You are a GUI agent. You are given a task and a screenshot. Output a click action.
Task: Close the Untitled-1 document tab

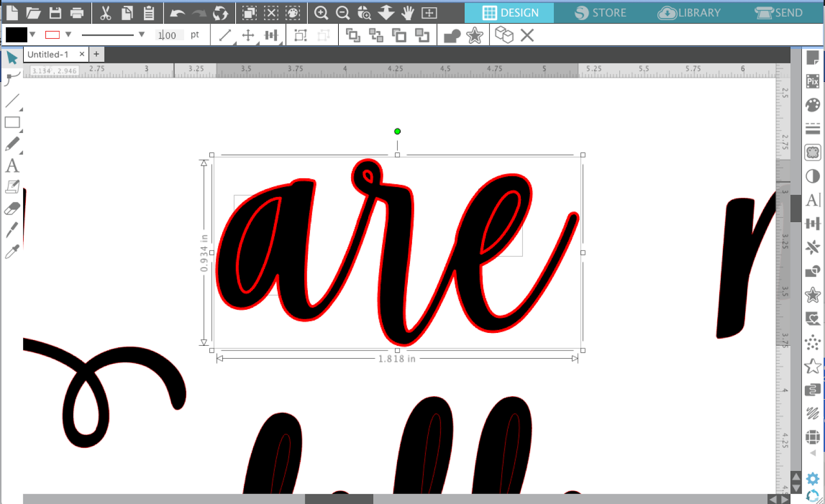pyautogui.click(x=82, y=54)
